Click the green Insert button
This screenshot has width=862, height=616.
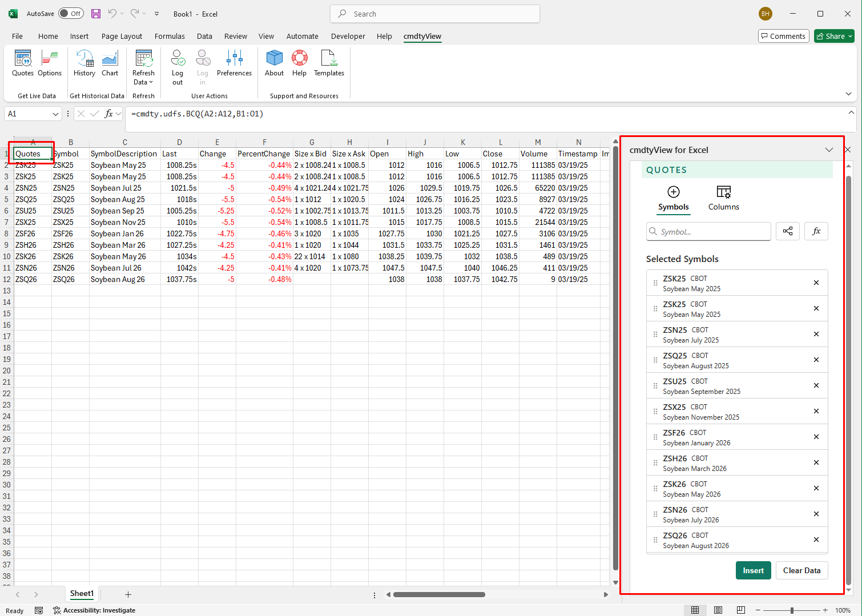[x=754, y=570]
